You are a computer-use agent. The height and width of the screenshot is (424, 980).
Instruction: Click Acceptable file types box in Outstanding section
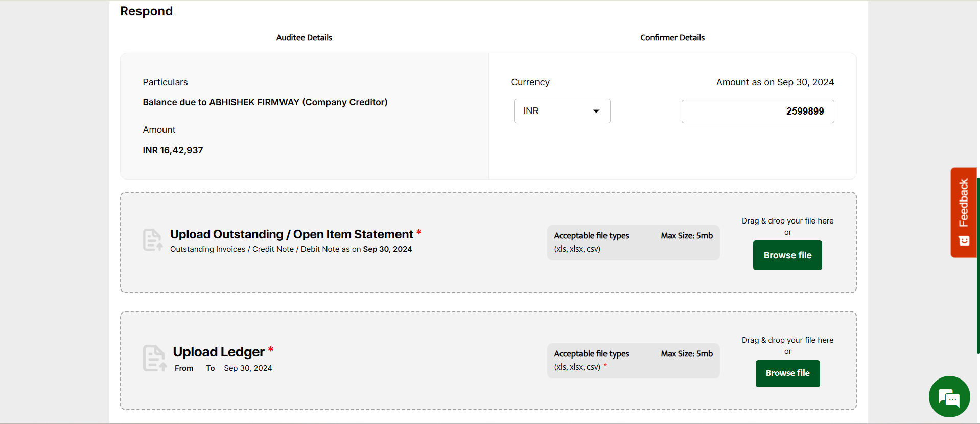[x=633, y=242]
